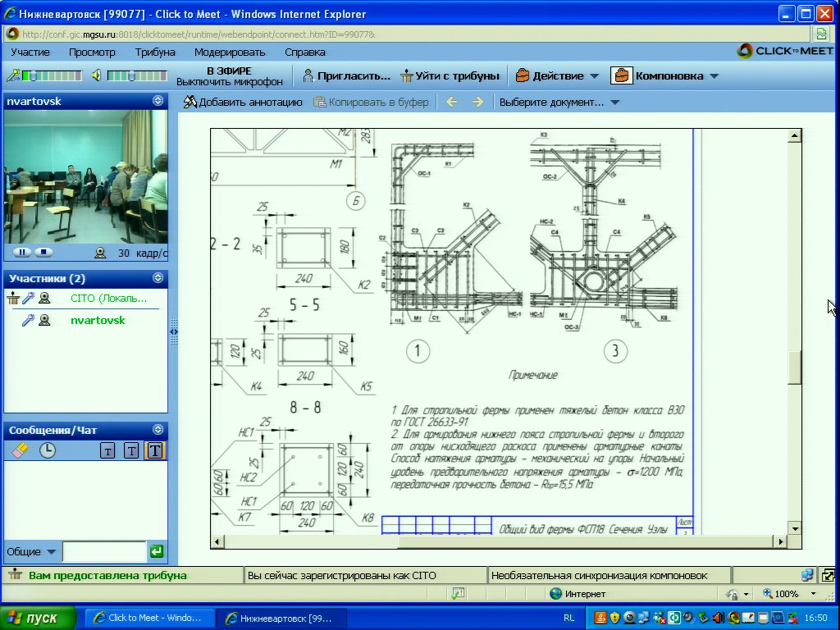Click the pop-out window icon in status bar
This screenshot has height=630, width=840.
(829, 575)
